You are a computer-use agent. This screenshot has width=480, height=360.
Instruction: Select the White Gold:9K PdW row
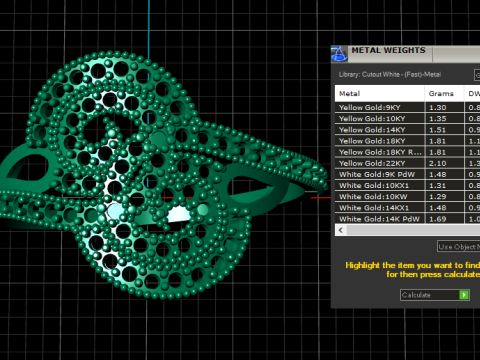(x=407, y=174)
